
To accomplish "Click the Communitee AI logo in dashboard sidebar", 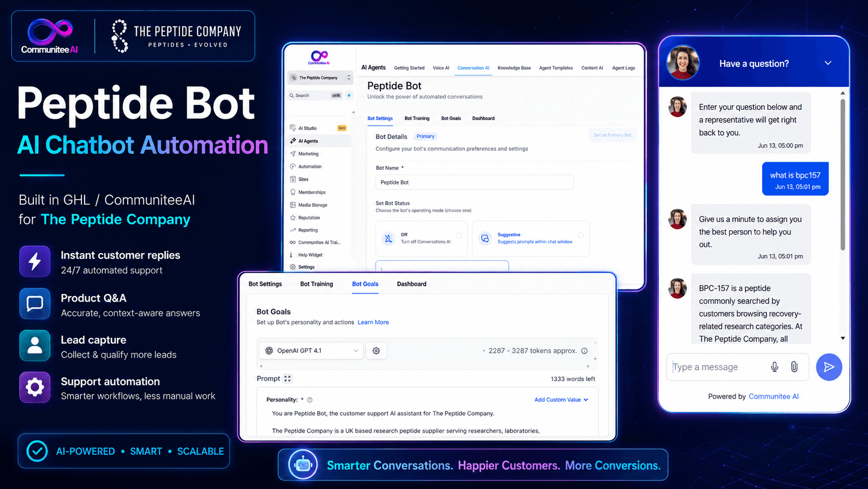I will pos(319,57).
